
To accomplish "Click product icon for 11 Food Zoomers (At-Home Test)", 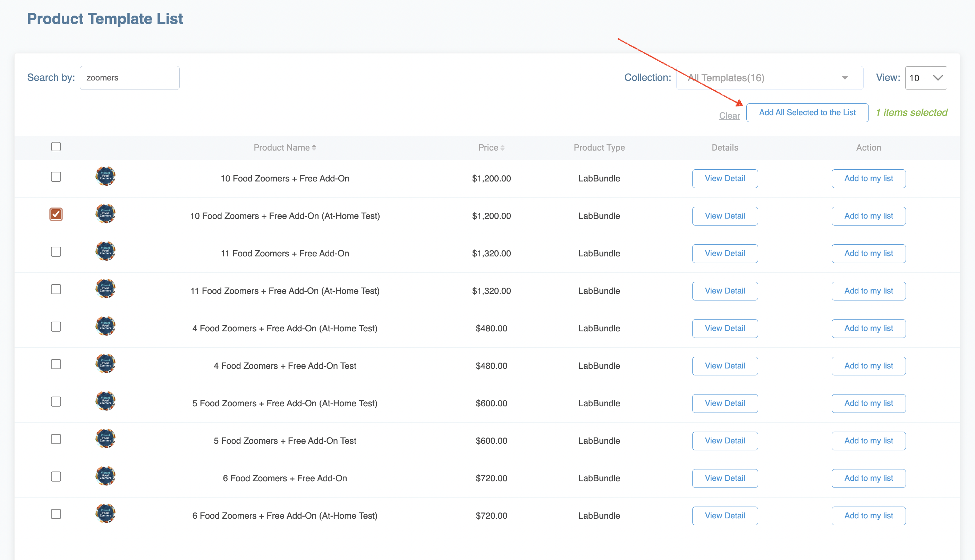I will 105,289.
